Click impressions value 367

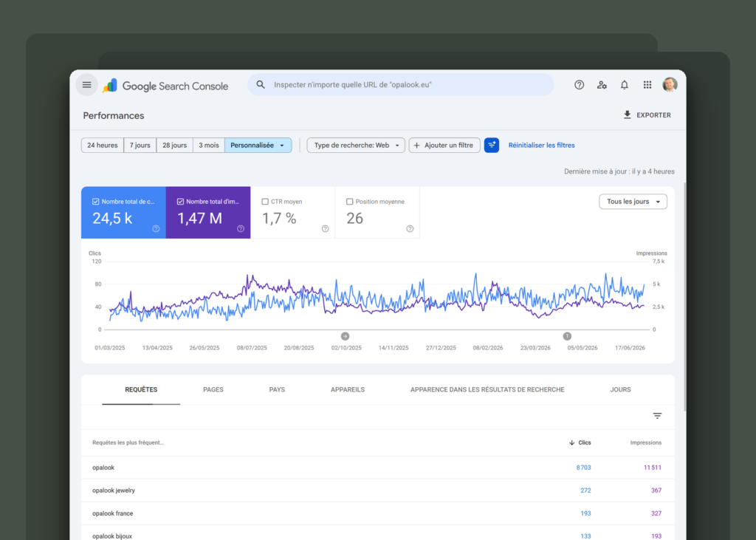[x=656, y=491]
